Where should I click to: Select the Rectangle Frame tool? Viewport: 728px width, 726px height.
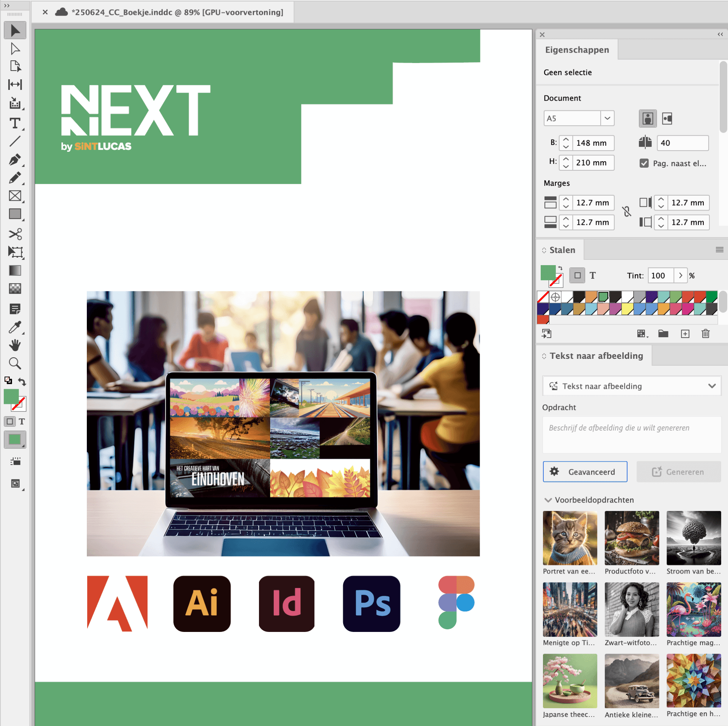pos(15,196)
